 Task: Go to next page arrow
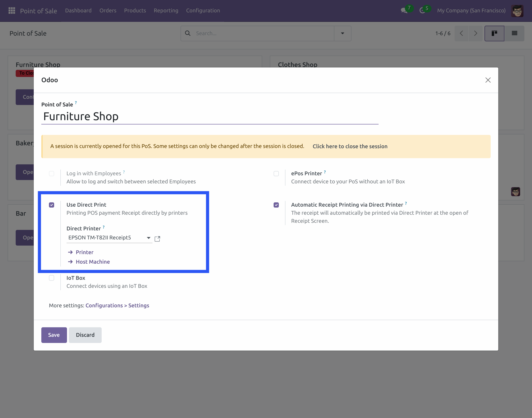pos(475,33)
